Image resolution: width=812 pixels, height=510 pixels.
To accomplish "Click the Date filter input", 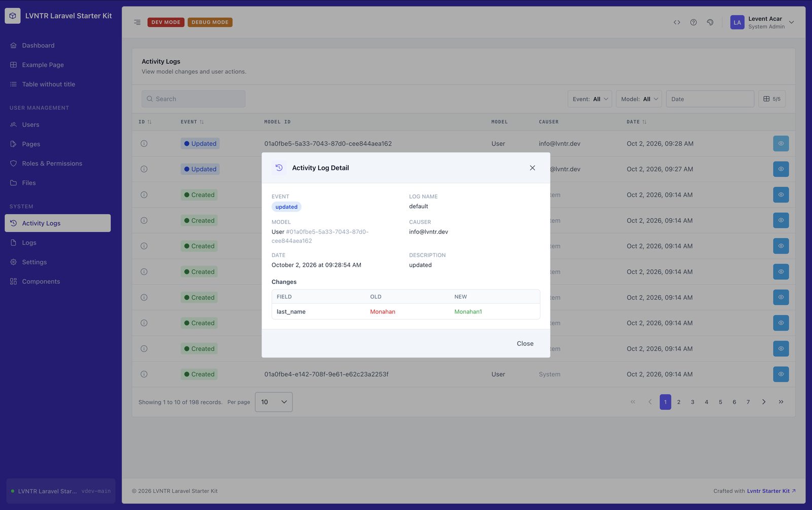I will coord(710,99).
